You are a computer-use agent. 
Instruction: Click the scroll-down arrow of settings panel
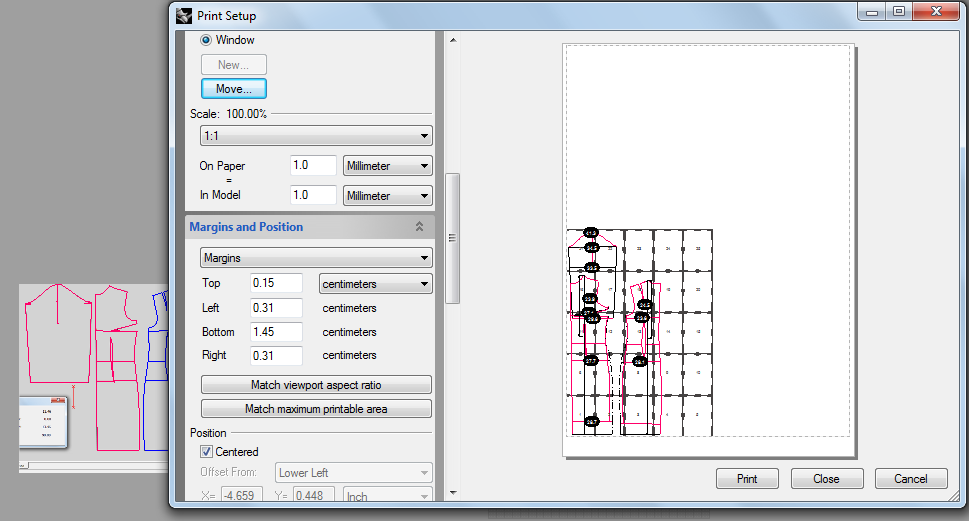tap(452, 492)
